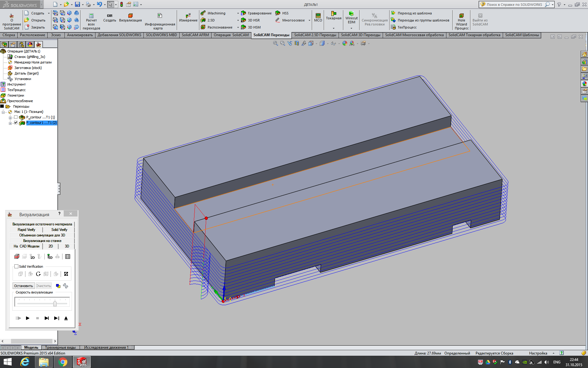The width and height of the screenshot is (588, 368).
Task: Select the Solid Verify tab
Action: point(59,230)
